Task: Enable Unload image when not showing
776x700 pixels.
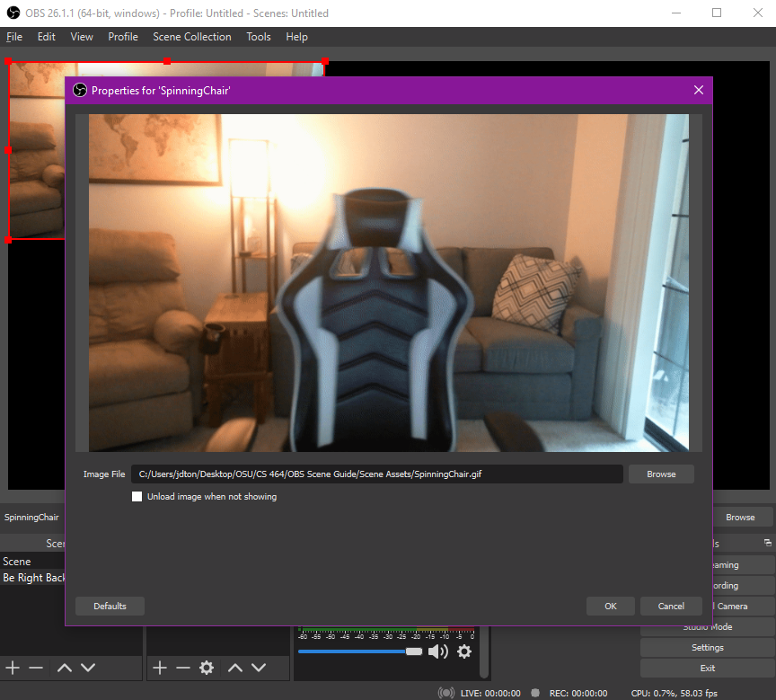Action: tap(137, 496)
